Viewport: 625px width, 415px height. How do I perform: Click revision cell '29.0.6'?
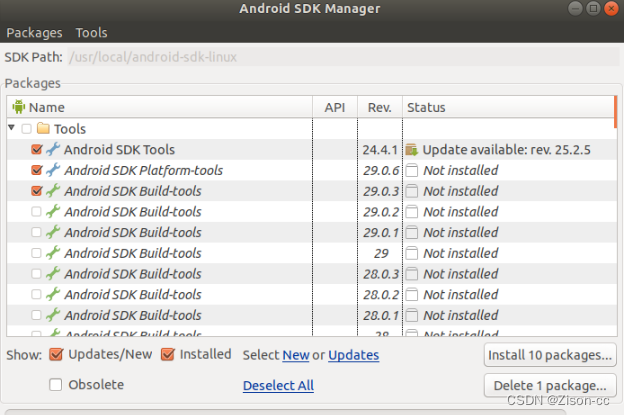point(381,170)
